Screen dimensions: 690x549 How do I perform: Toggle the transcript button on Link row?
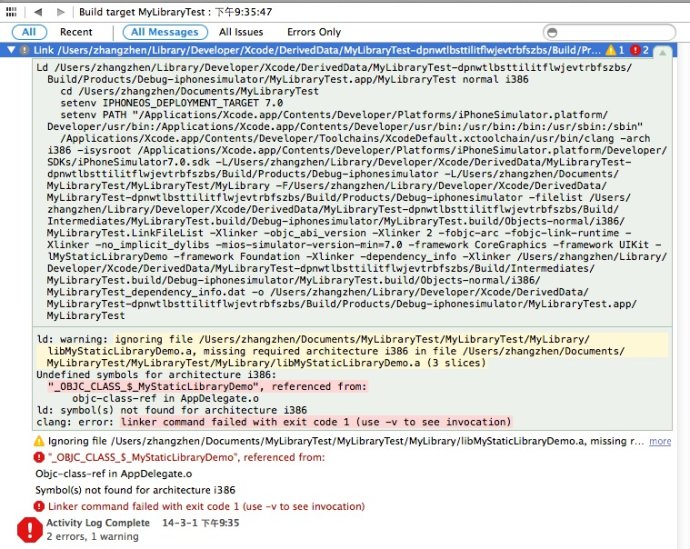(x=663, y=52)
